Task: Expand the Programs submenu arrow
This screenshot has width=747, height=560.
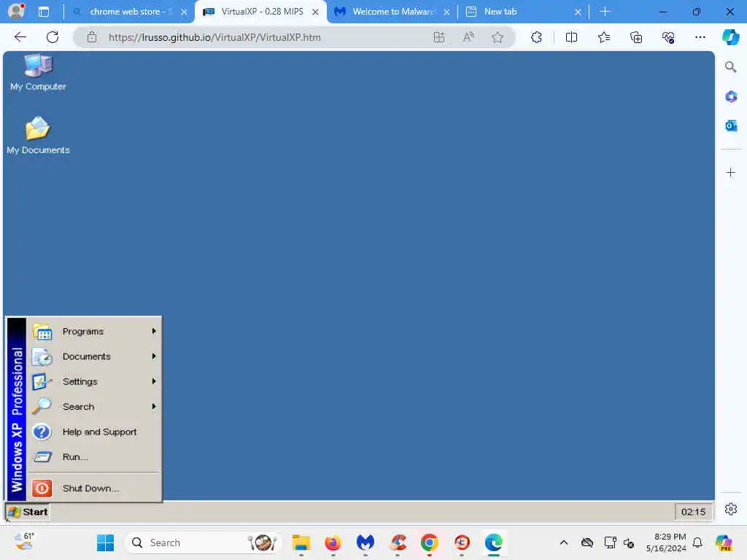Action: coord(154,331)
